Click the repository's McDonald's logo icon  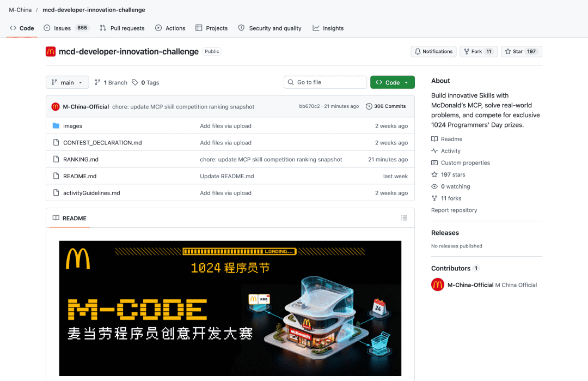(x=51, y=51)
